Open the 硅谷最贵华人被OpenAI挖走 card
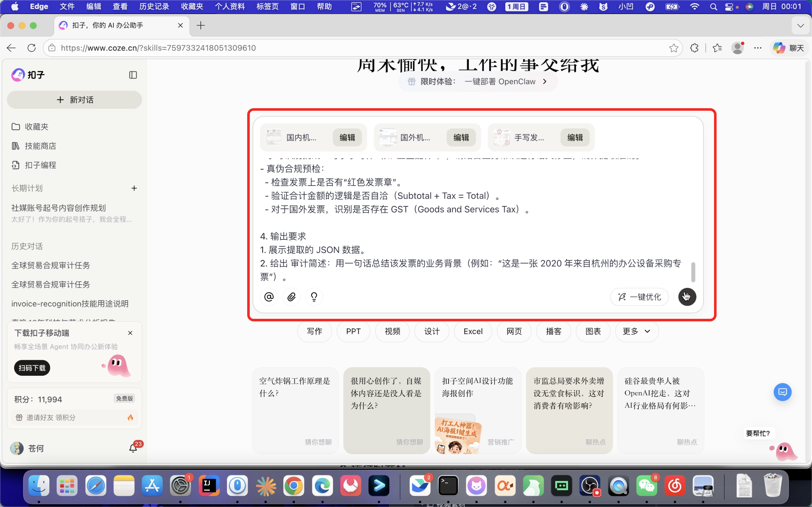812x507 pixels. [661, 411]
